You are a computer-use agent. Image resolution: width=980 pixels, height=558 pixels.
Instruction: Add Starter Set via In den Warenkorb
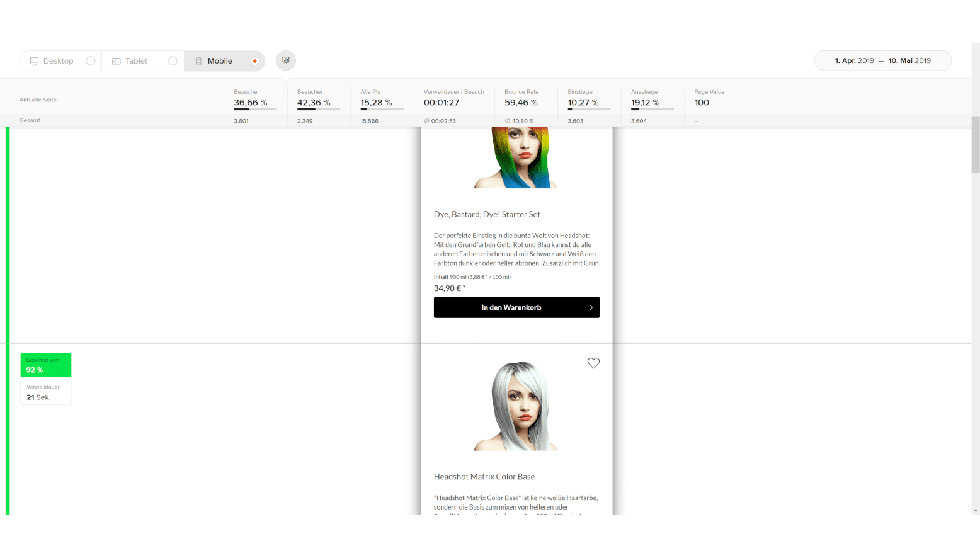(x=516, y=307)
